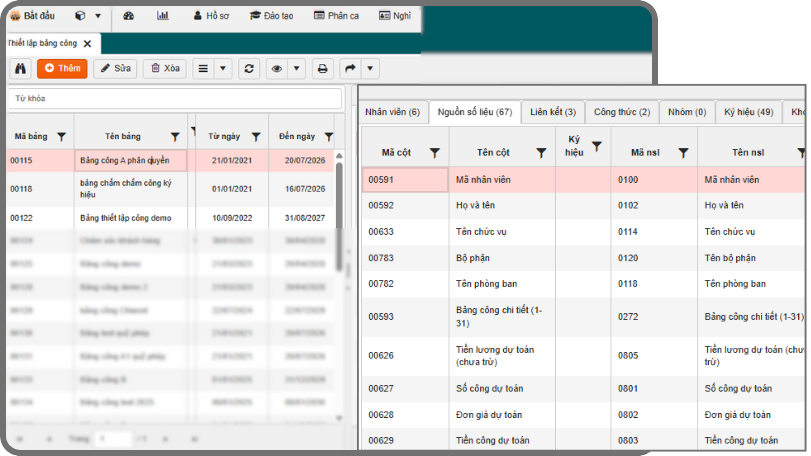811x456 pixels.
Task: Open the dashboard gauge icon
Action: tap(128, 16)
